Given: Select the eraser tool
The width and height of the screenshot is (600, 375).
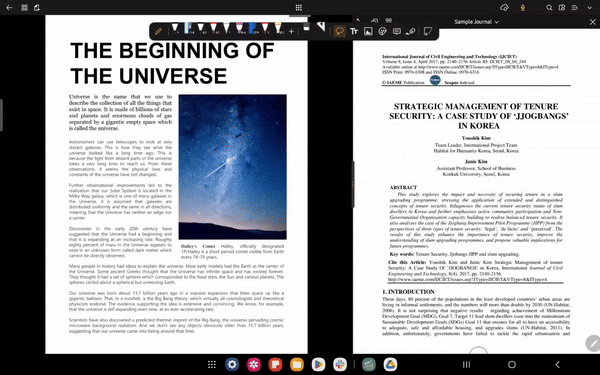Looking at the screenshot, I should click(306, 27).
